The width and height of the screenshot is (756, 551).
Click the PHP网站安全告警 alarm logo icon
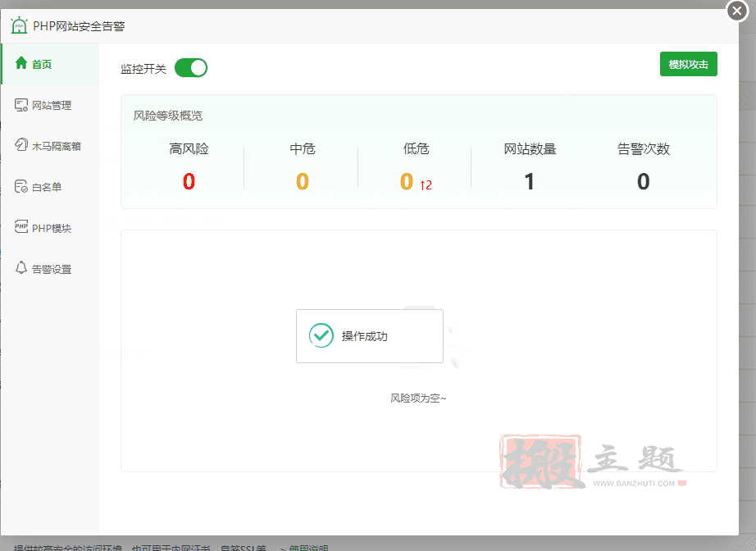pos(19,25)
